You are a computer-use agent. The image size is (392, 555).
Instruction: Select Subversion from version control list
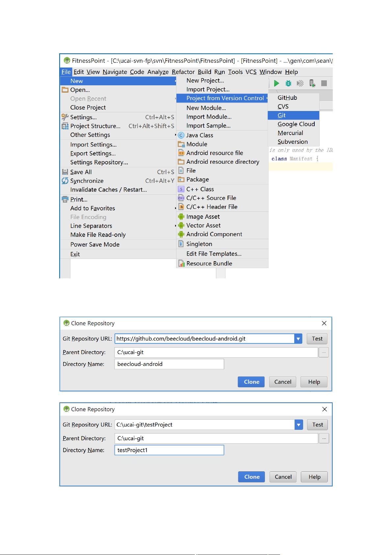pyautogui.click(x=294, y=142)
